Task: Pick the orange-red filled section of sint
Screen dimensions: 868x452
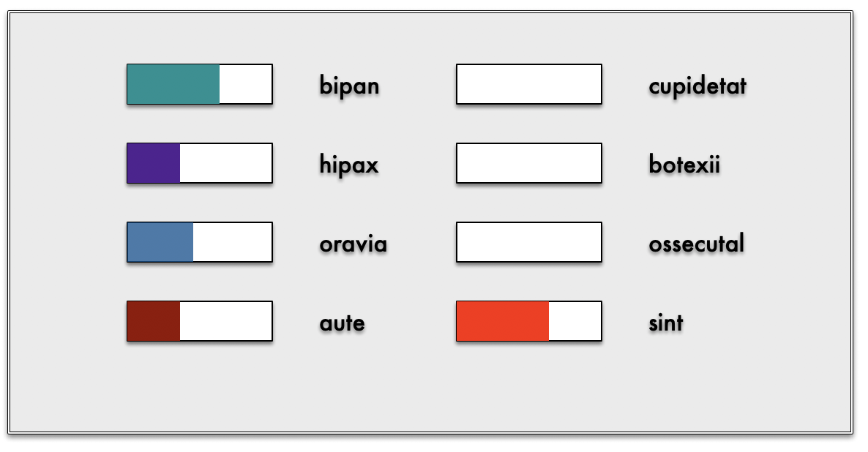Action: pos(503,321)
